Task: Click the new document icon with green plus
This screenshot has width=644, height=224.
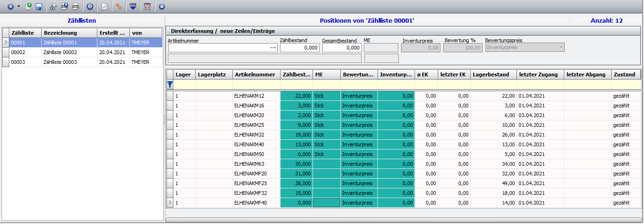Action: [28, 6]
